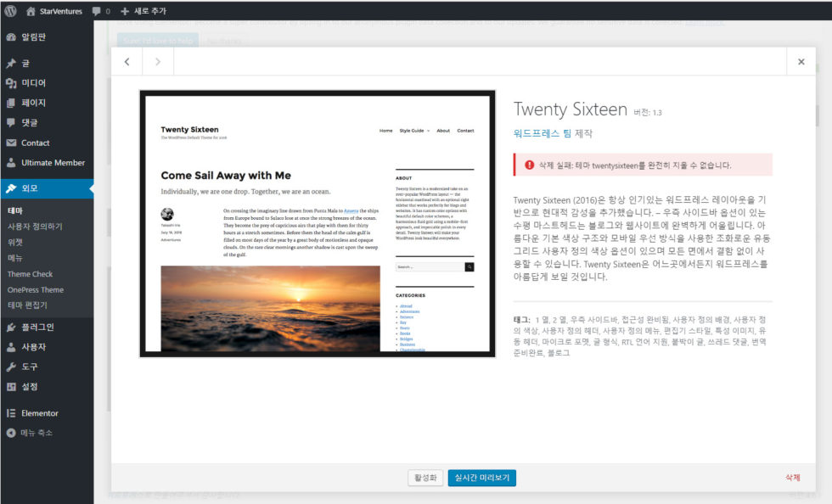The width and height of the screenshot is (832, 504).
Task: Click the red error icon in delete-failed notice
Action: [529, 165]
